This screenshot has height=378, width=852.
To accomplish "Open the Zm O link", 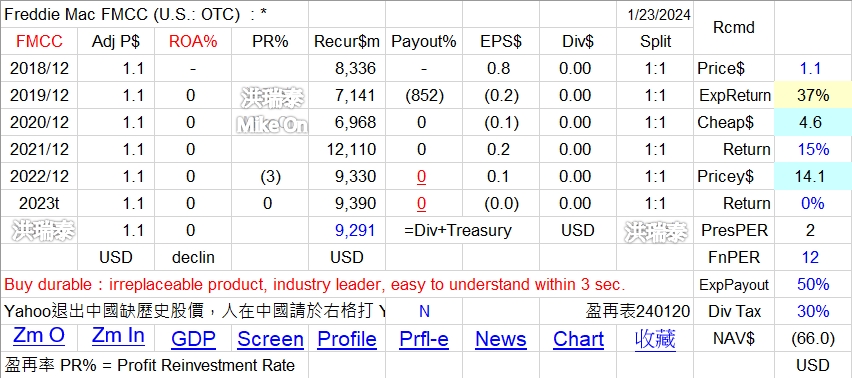I will point(39,336).
